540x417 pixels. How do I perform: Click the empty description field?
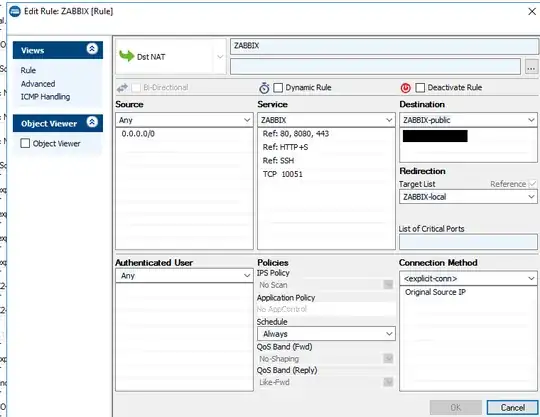pyautogui.click(x=375, y=66)
